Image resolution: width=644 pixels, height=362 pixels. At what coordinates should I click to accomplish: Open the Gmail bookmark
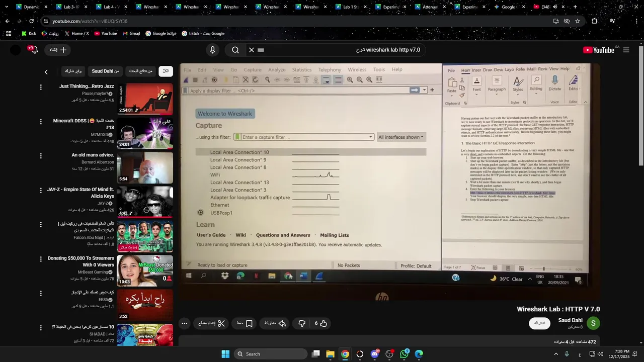[x=130, y=34]
